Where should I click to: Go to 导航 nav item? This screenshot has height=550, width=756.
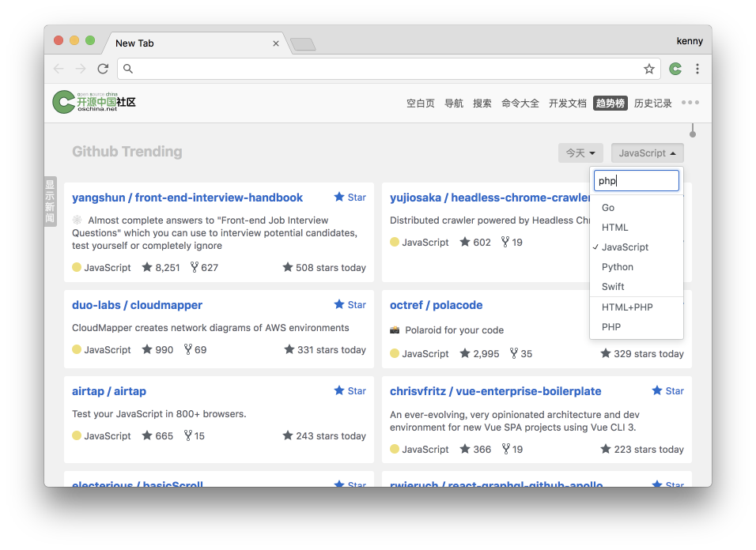454,103
